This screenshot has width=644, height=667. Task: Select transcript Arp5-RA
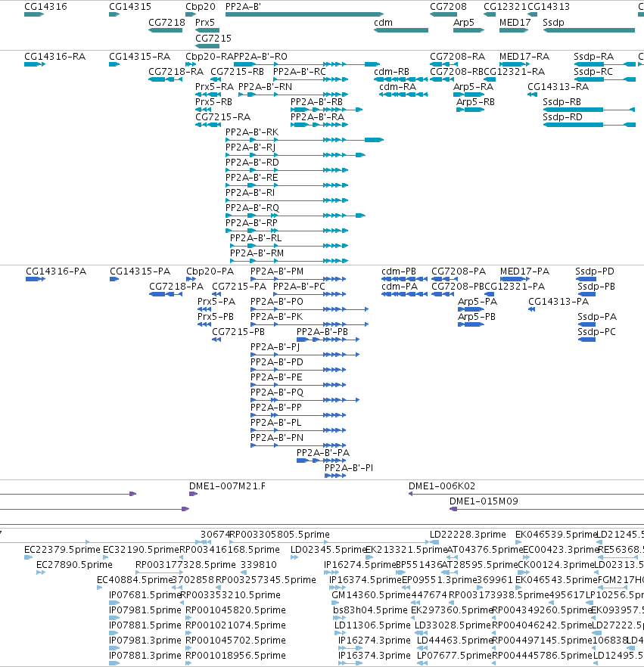[473, 87]
